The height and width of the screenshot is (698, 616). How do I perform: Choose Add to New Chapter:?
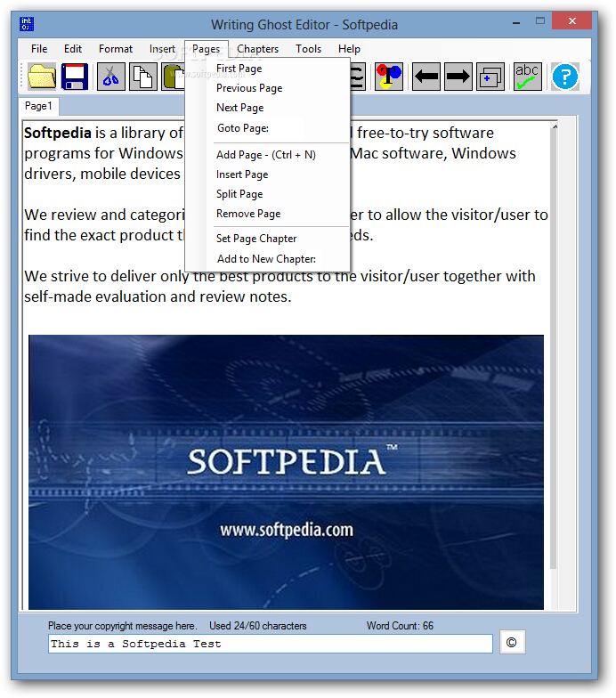coord(267,259)
